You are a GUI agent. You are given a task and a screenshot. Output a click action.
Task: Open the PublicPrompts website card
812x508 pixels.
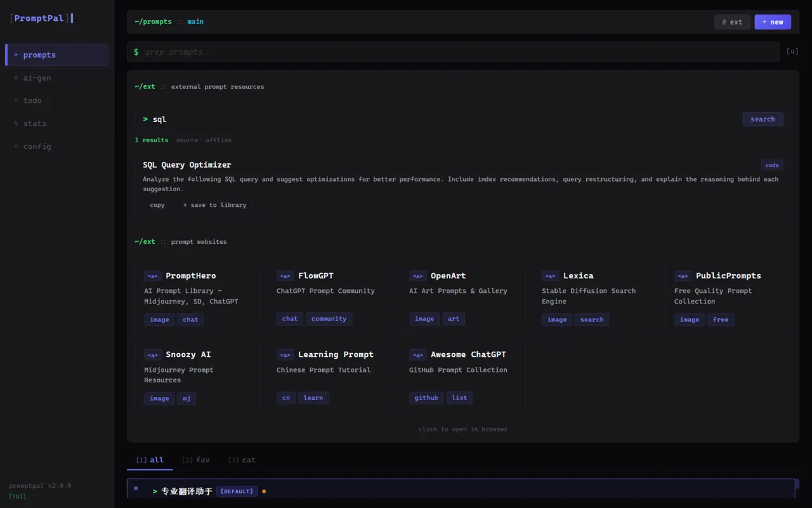click(728, 297)
